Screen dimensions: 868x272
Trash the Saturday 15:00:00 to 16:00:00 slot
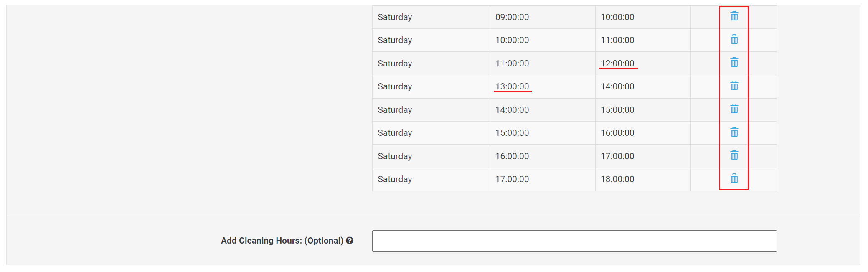(734, 132)
